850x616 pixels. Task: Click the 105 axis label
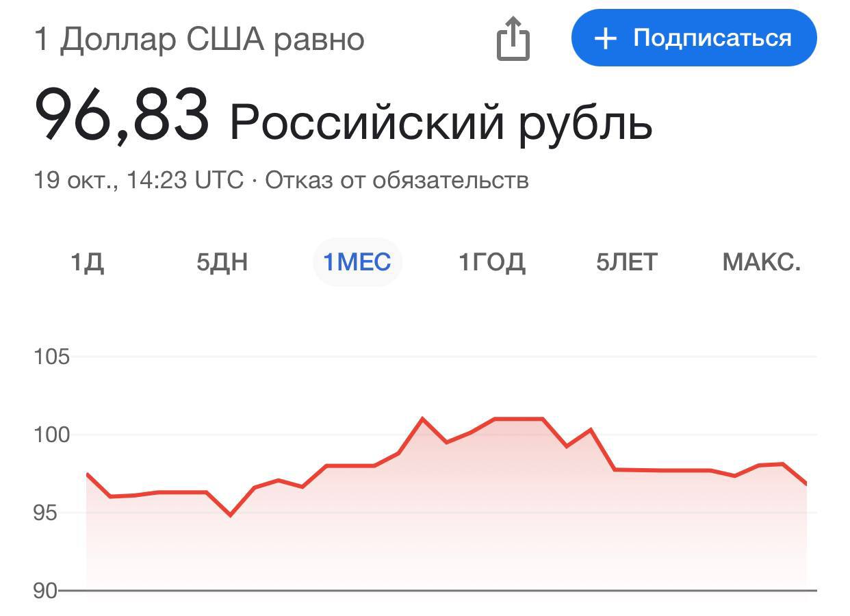[x=52, y=357]
